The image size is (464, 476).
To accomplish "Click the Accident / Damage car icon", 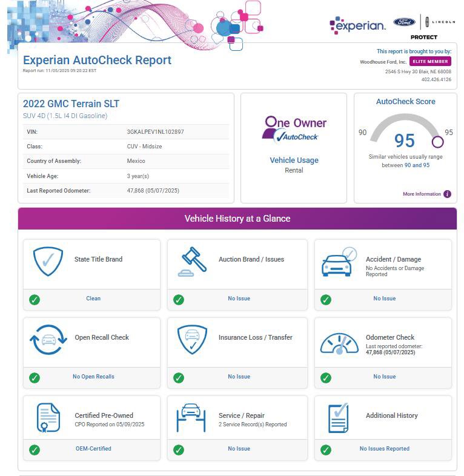I will click(339, 261).
